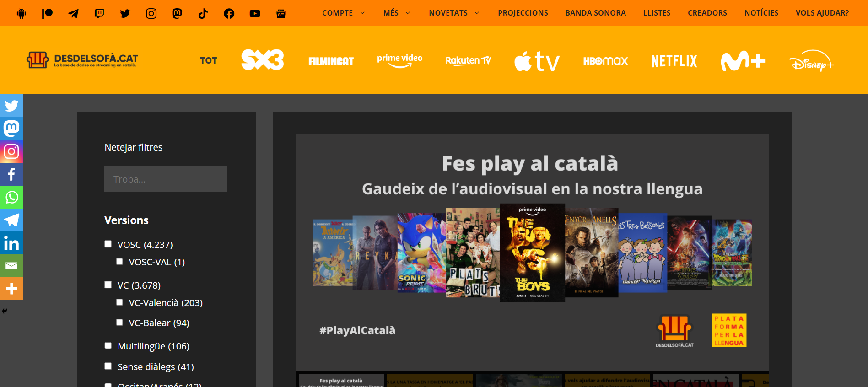Open the Twitter icon in top bar
Image resolution: width=868 pixels, height=387 pixels.
tap(125, 13)
